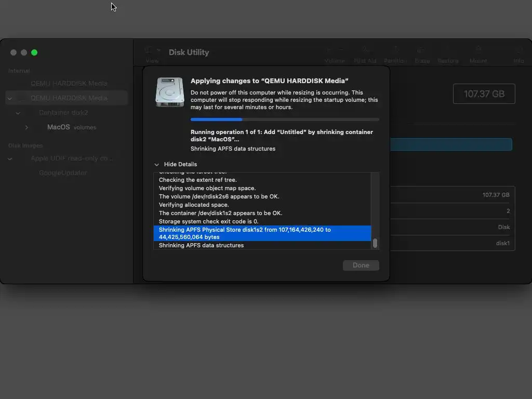Select the MacOS volumes entry
532x399 pixels.
point(72,127)
